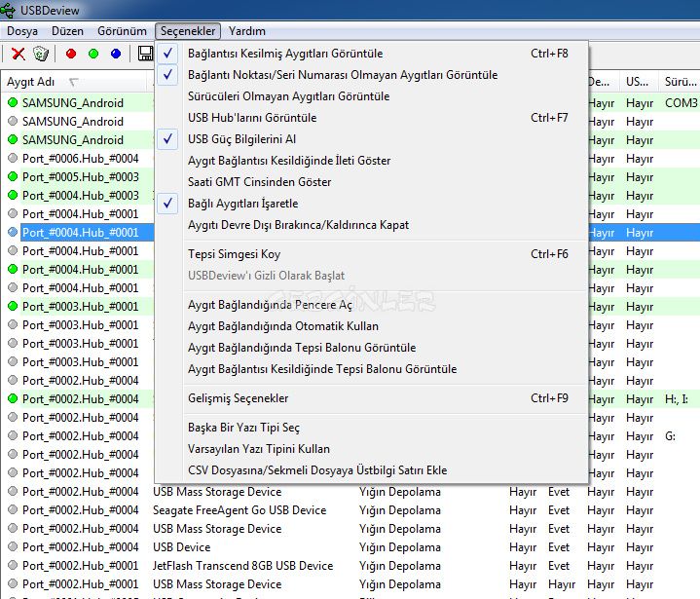Sort by Aygıt Adı column header
Viewport: 700px width, 599px height.
74,82
